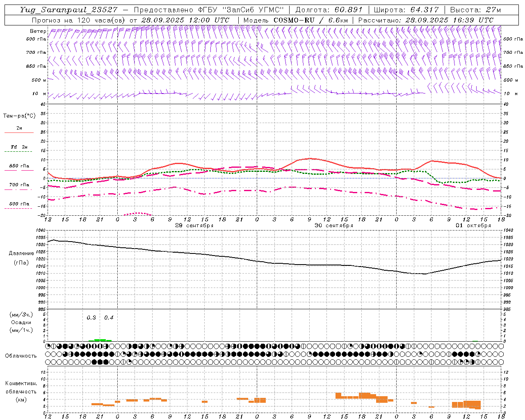Click the Ветер wind panel label
Viewport: 525px width, 420px height.
tap(38, 31)
